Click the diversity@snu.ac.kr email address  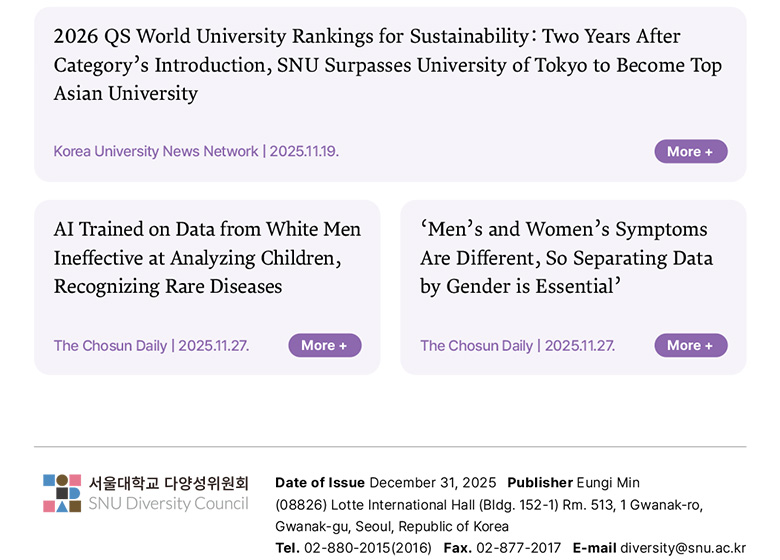pyautogui.click(x=682, y=548)
